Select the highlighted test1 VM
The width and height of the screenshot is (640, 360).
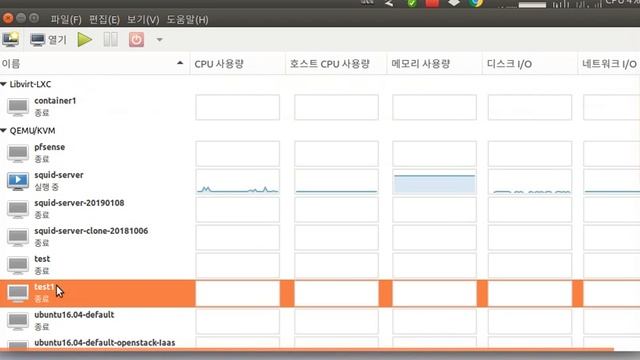[320, 293]
